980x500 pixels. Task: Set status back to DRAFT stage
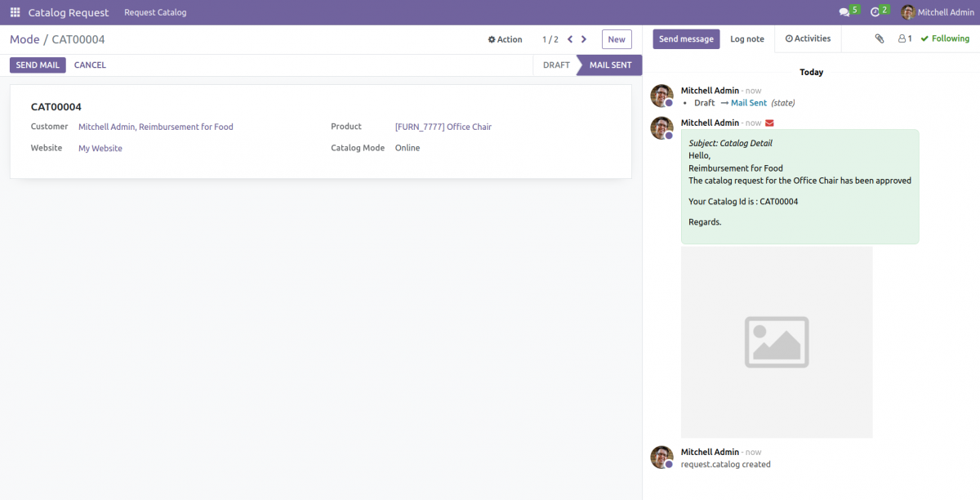(x=555, y=65)
